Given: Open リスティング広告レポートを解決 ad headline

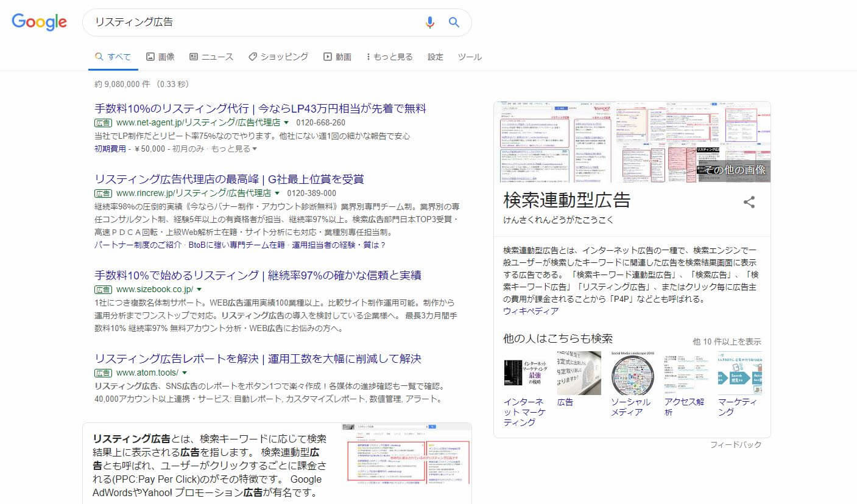Looking at the screenshot, I should [x=258, y=359].
